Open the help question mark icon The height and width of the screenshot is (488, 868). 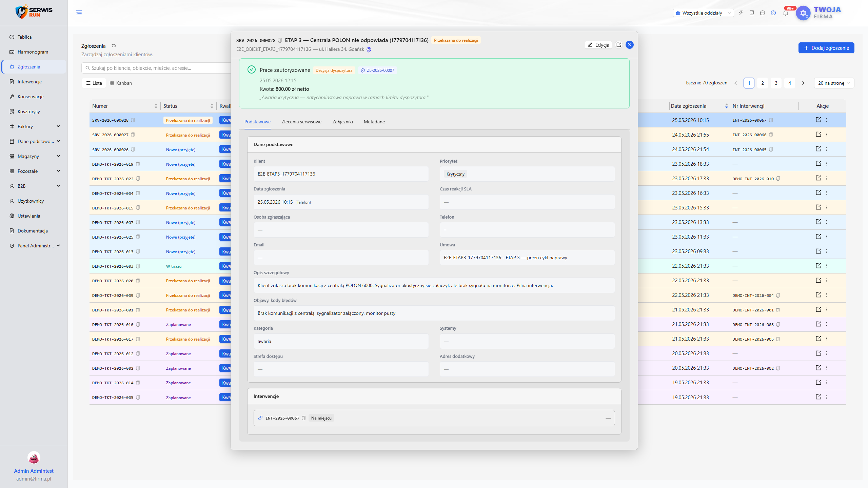pos(773,13)
